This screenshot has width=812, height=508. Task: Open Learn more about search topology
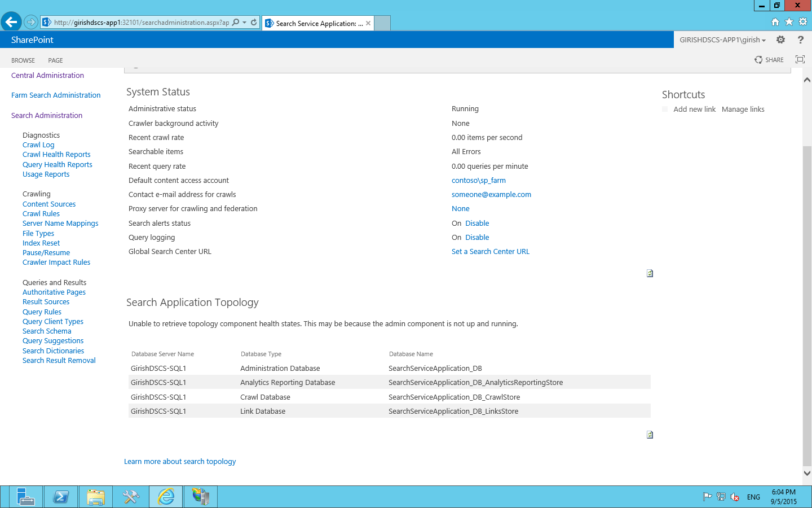[x=180, y=461]
